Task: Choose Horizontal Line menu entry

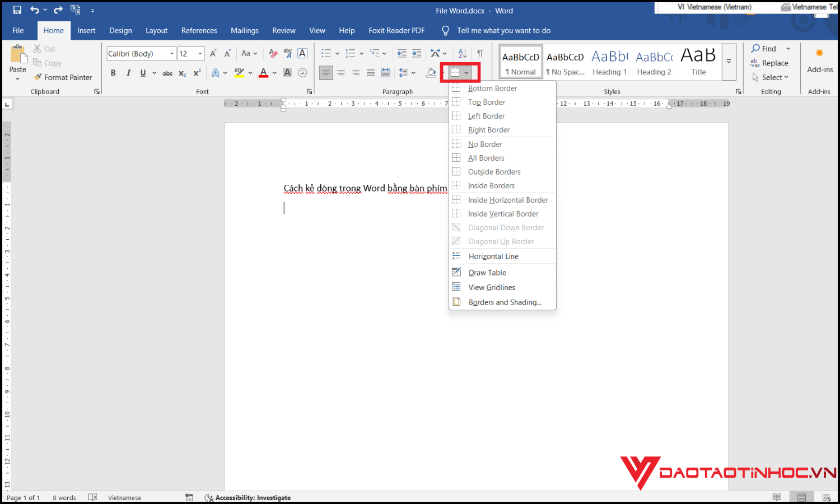Action: tap(493, 256)
